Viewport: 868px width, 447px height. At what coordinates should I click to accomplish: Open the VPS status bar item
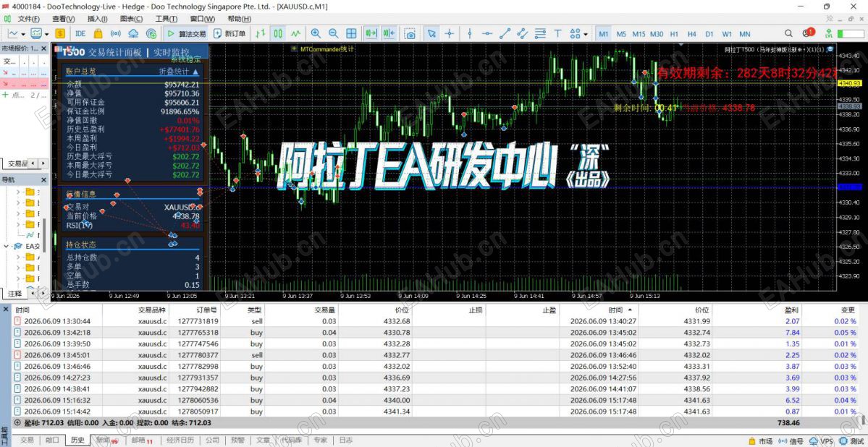822,441
